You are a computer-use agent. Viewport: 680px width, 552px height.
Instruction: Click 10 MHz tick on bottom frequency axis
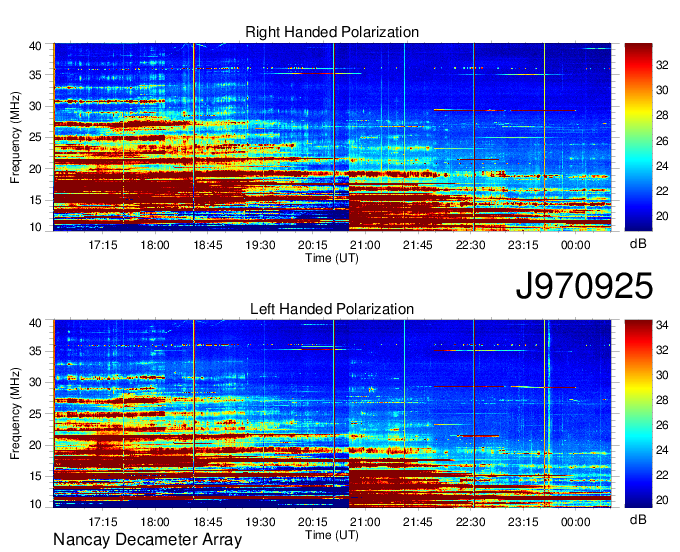(x=35, y=504)
